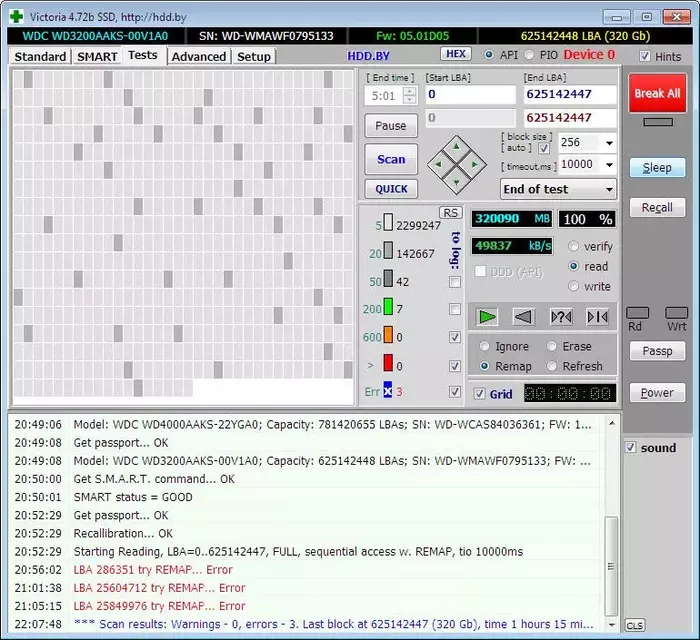Open the End of test dropdown

pos(558,189)
